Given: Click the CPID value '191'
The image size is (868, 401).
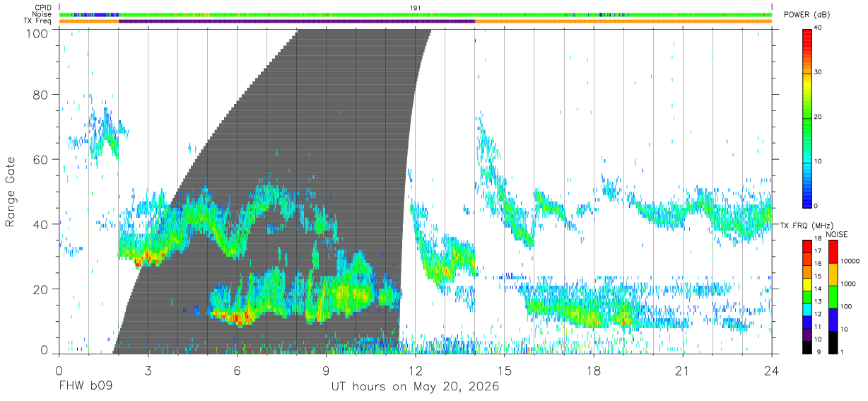Looking at the screenshot, I should [416, 8].
